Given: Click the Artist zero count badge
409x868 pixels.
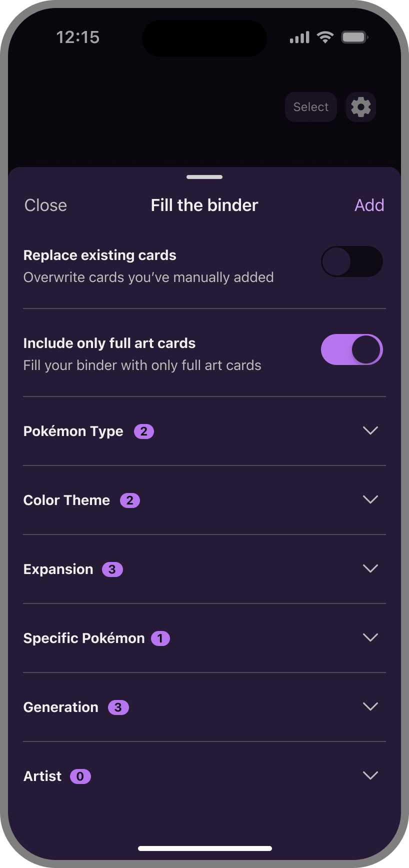Looking at the screenshot, I should click(80, 776).
